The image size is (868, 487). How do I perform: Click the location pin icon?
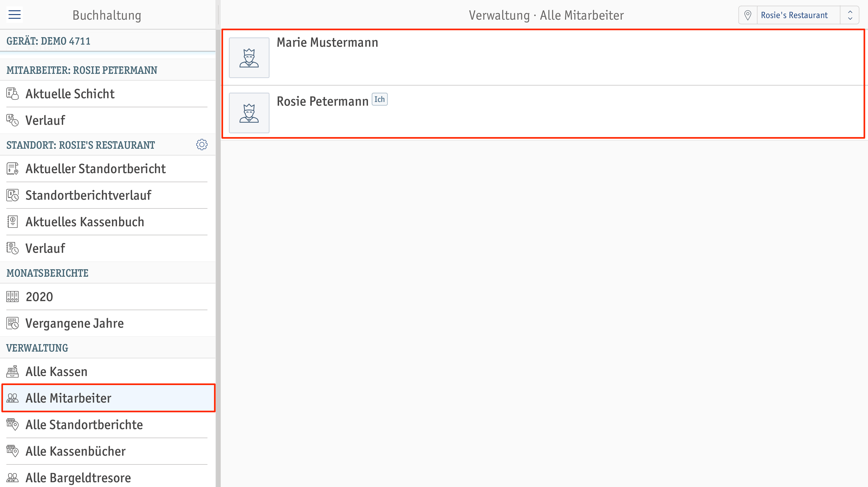pos(748,15)
